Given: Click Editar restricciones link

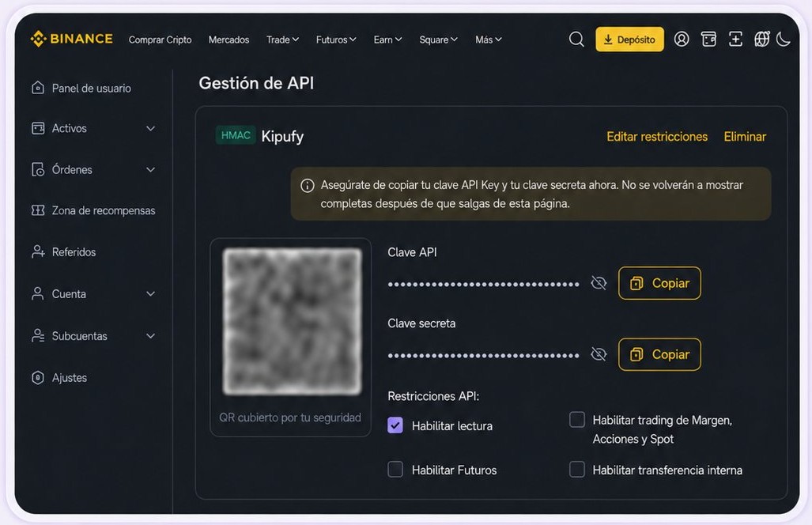Looking at the screenshot, I should (x=657, y=136).
